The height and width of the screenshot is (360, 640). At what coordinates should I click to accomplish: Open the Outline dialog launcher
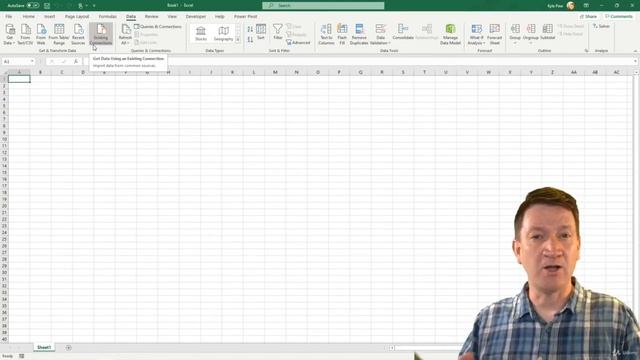coord(587,51)
